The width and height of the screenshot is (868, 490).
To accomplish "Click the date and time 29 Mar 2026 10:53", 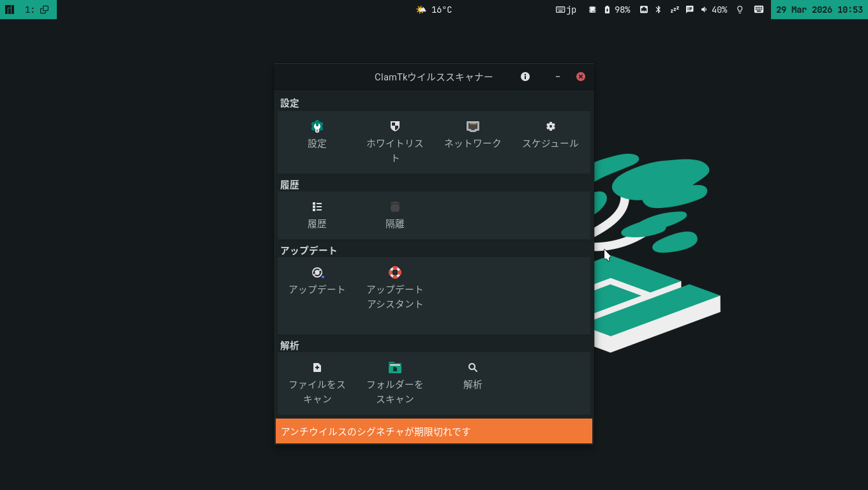I will pos(819,10).
